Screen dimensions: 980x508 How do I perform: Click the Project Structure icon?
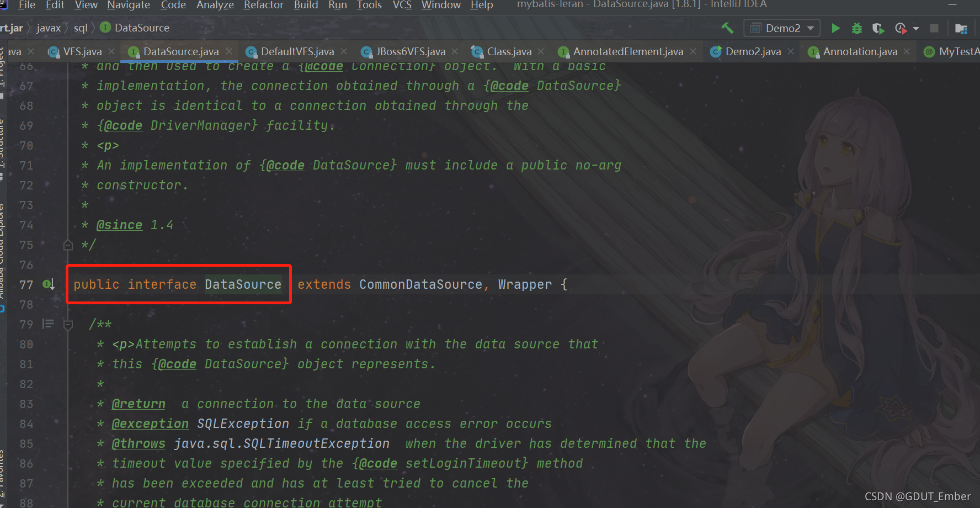961,28
